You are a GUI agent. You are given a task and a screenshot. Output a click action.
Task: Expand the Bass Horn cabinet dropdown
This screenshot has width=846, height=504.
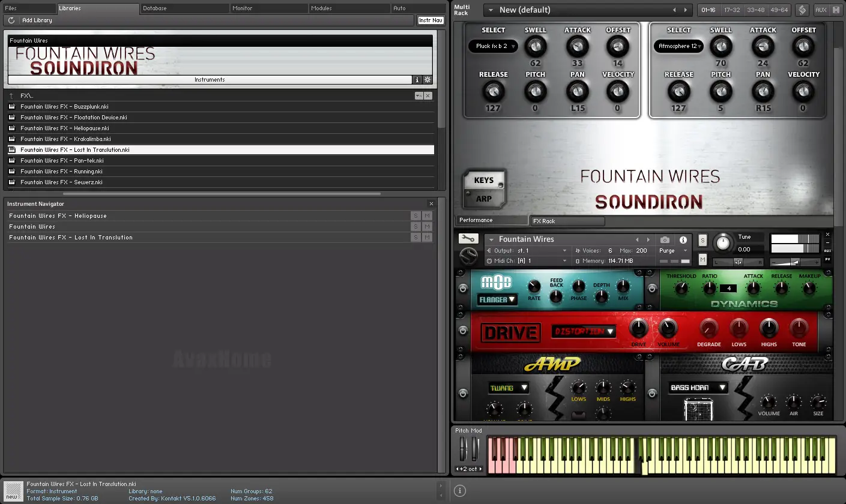(x=698, y=388)
